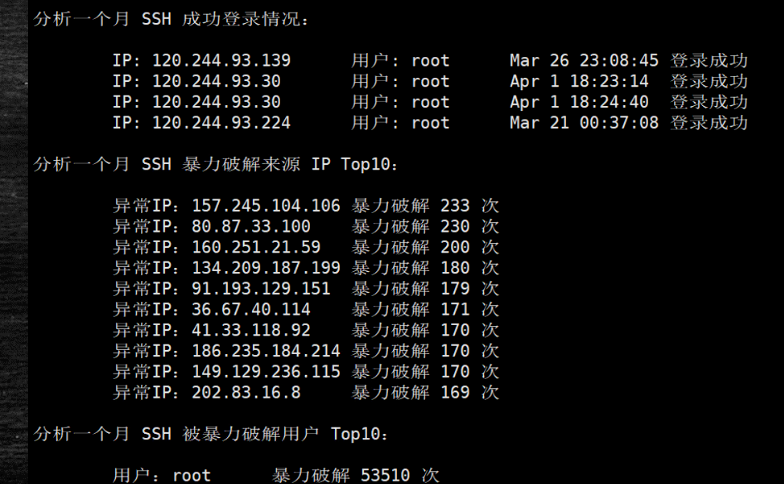The image size is (784, 484).
Task: Click heading '暴力破解来源 IP Top10'
Action: [x=290, y=164]
